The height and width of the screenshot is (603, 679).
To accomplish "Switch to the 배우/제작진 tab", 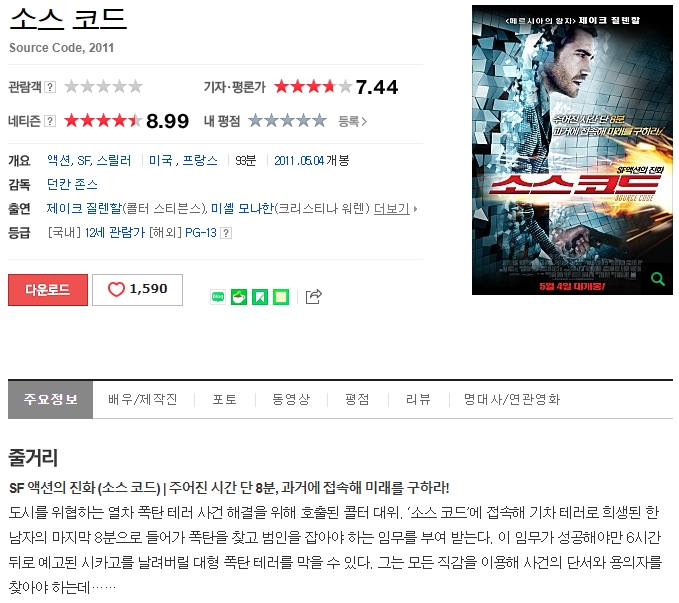I will tap(143, 399).
